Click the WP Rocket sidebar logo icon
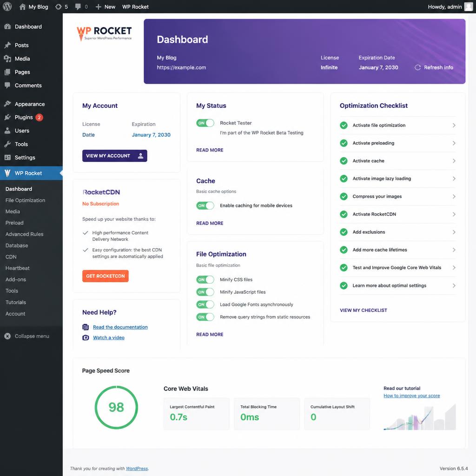 pos(7,173)
